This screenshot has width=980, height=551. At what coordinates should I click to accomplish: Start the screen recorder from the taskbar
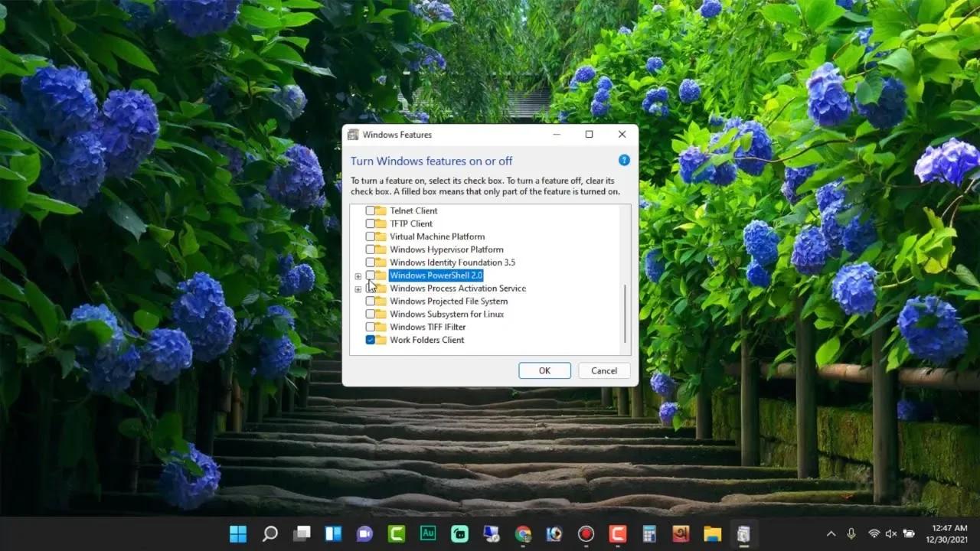click(586, 533)
